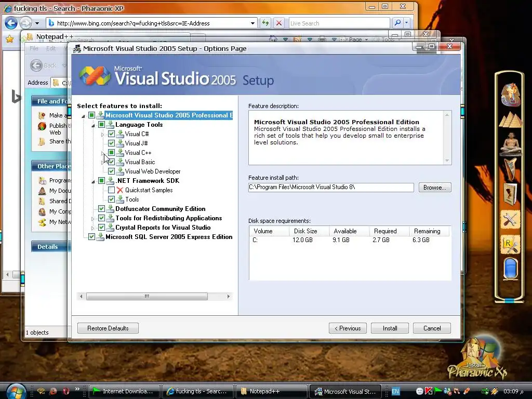The height and width of the screenshot is (399, 532).
Task: Click the browser URL address field
Action: coord(152,23)
